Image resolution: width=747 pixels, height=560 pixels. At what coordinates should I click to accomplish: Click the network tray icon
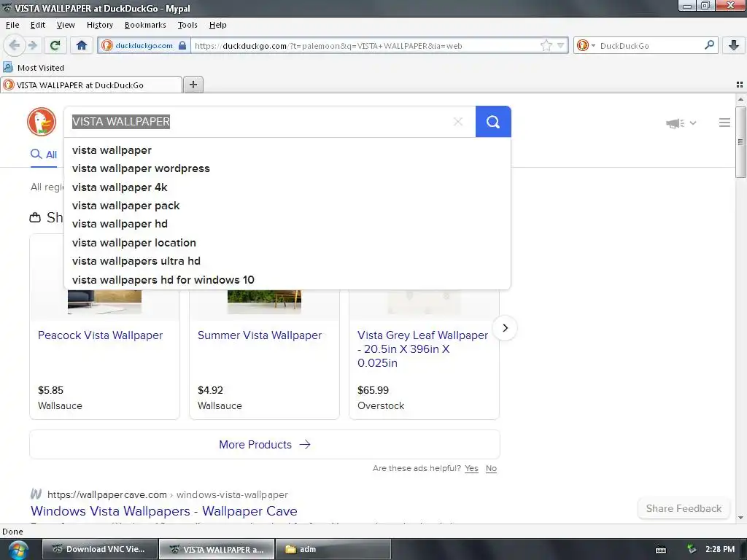(x=692, y=549)
